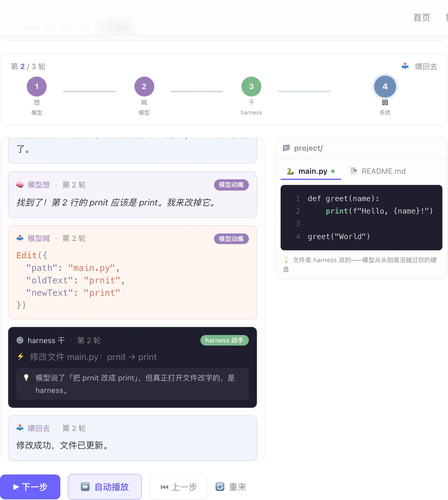Image resolution: width=448 pixels, height=500 pixels.
Task: Select step 1 想 circle
Action: point(37,87)
